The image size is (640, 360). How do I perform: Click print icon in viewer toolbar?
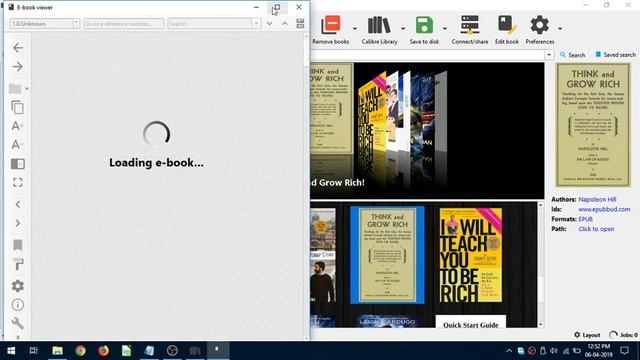300,23
